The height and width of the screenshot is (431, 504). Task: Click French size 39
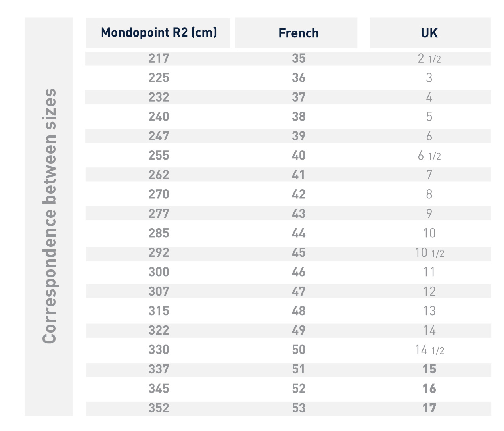coord(298,136)
